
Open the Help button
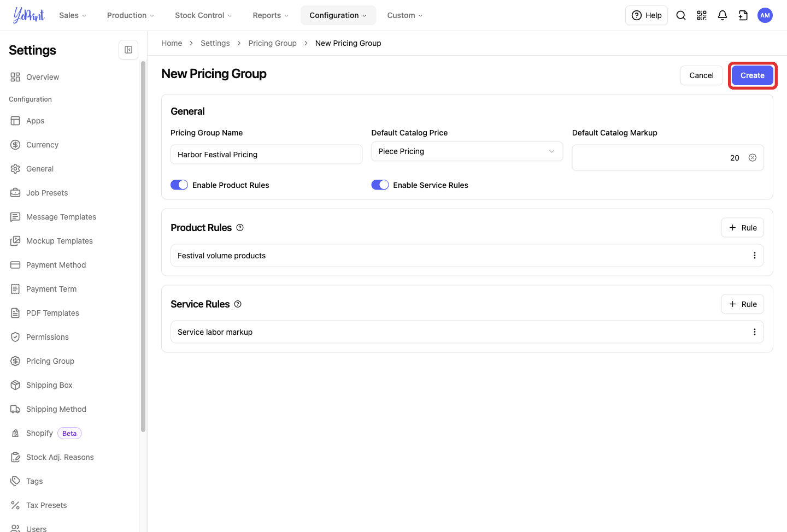647,15
